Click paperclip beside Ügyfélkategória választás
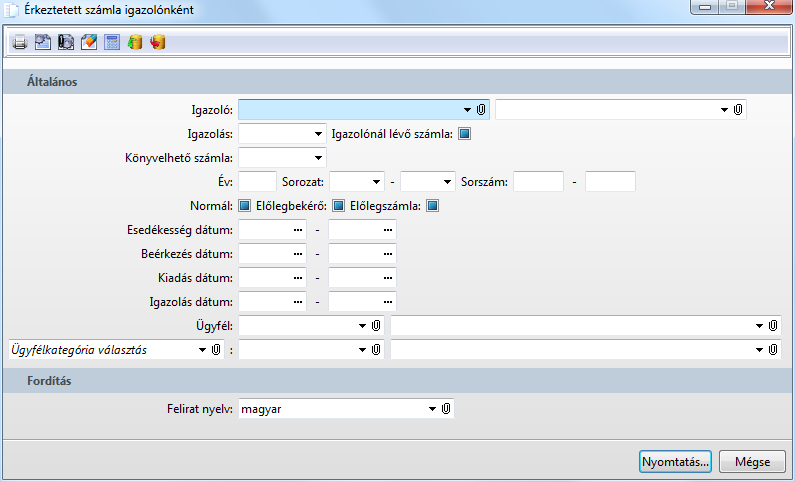This screenshot has width=795, height=482. point(216,350)
